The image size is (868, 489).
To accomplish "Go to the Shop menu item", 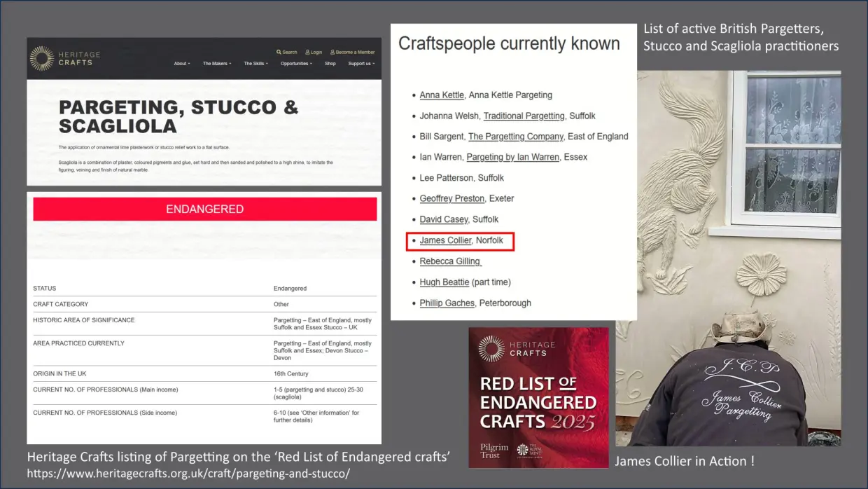I will click(x=330, y=64).
